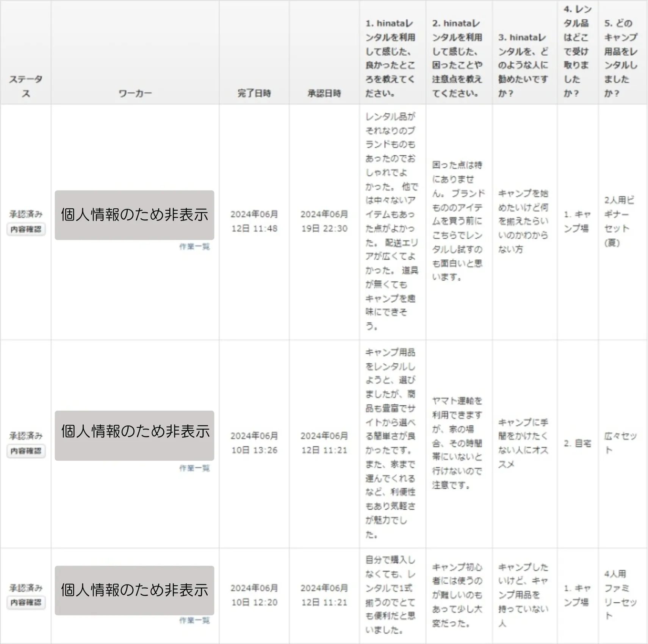Viewport: 648px width, 644px height.
Task: Click the 4人用ファミリーセット cell
Action: click(x=620, y=595)
